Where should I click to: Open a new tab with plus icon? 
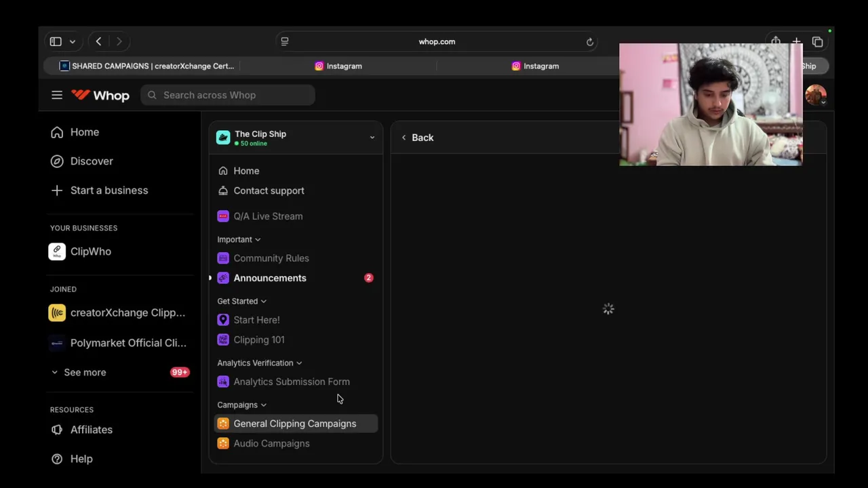click(x=797, y=41)
